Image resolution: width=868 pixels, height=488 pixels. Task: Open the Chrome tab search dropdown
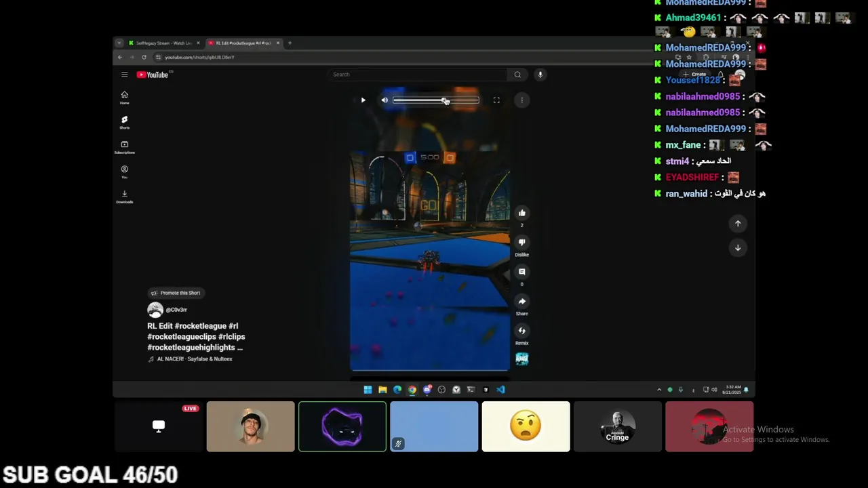(119, 43)
